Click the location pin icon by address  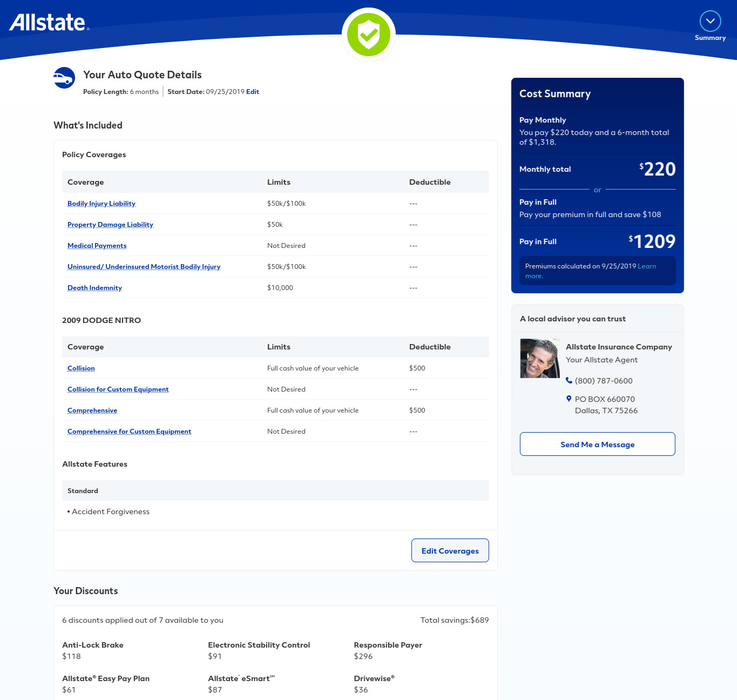click(569, 399)
